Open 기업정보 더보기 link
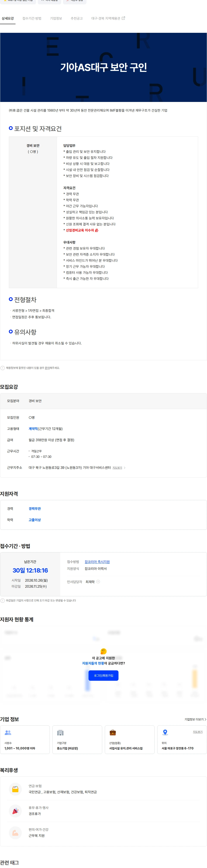This screenshot has height=868, width=207. click(x=195, y=719)
